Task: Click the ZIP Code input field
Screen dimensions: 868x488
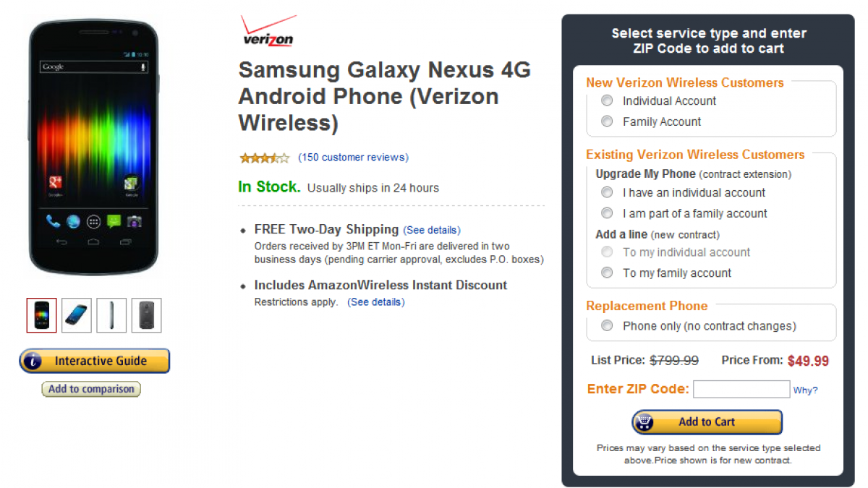Action: tap(741, 390)
